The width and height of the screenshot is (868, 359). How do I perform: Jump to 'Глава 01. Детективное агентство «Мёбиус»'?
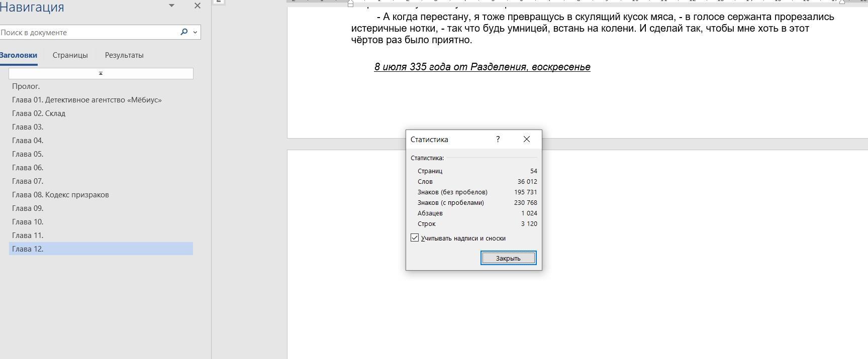tap(87, 100)
